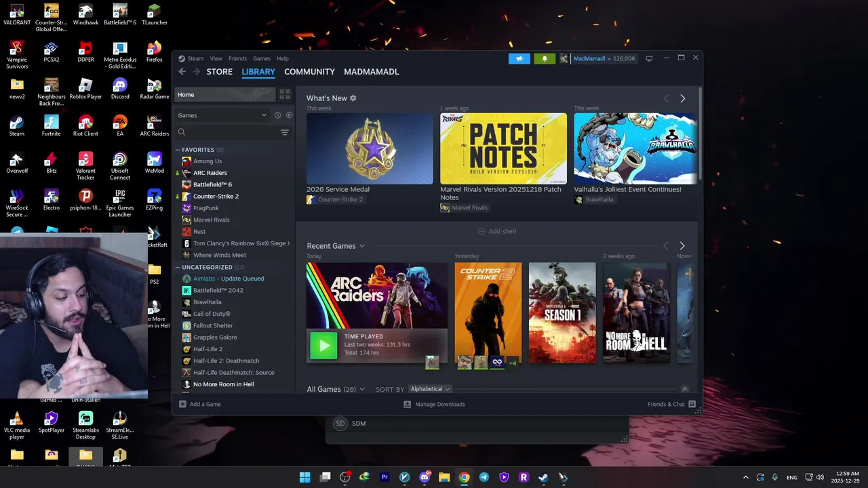Select WeMod desktop shortcut
This screenshot has width=868, height=488.
pyautogui.click(x=154, y=163)
